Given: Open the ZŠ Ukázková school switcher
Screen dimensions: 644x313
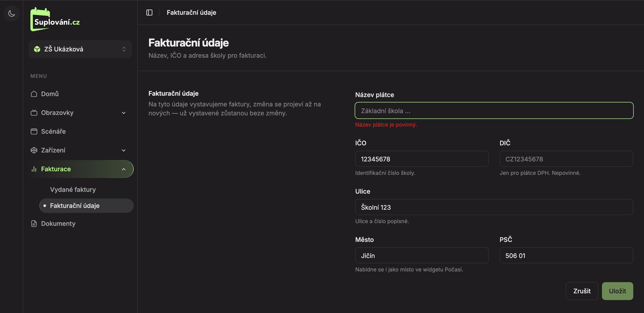Looking at the screenshot, I should click(x=80, y=49).
